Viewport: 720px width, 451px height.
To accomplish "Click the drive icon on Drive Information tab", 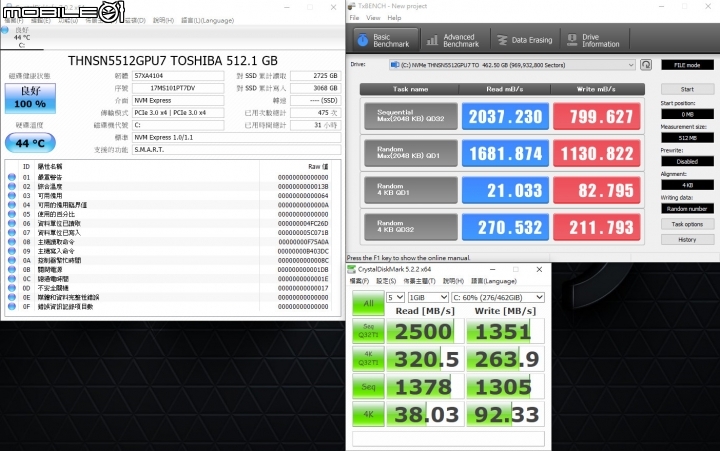I will [x=572, y=40].
